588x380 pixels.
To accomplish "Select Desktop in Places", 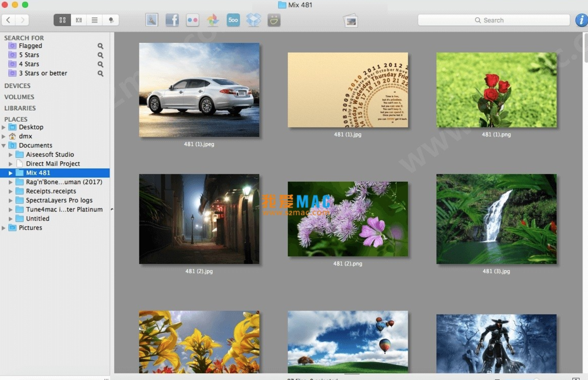I will (31, 127).
